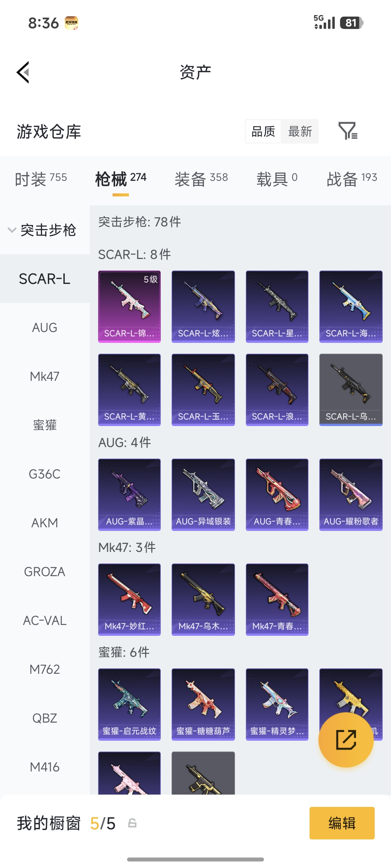The height and width of the screenshot is (868, 391).
Task: Tap the yellow 编辑 button
Action: 342,823
